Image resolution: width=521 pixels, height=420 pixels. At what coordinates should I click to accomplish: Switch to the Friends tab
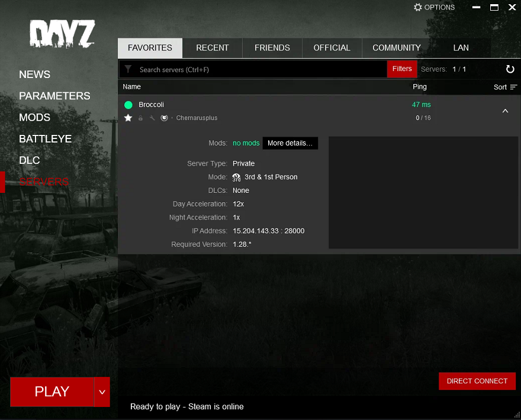[x=272, y=48]
